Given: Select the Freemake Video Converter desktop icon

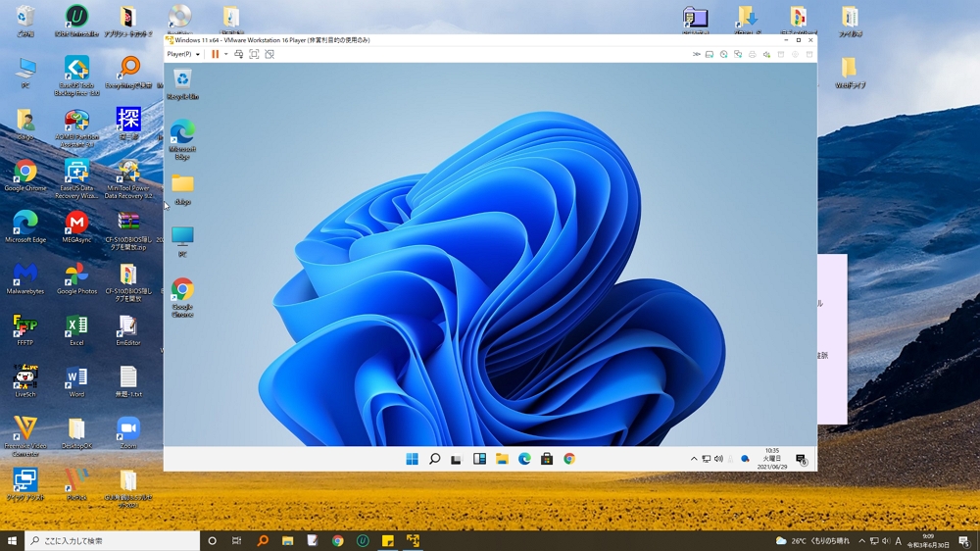Looking at the screenshot, I should (25, 436).
